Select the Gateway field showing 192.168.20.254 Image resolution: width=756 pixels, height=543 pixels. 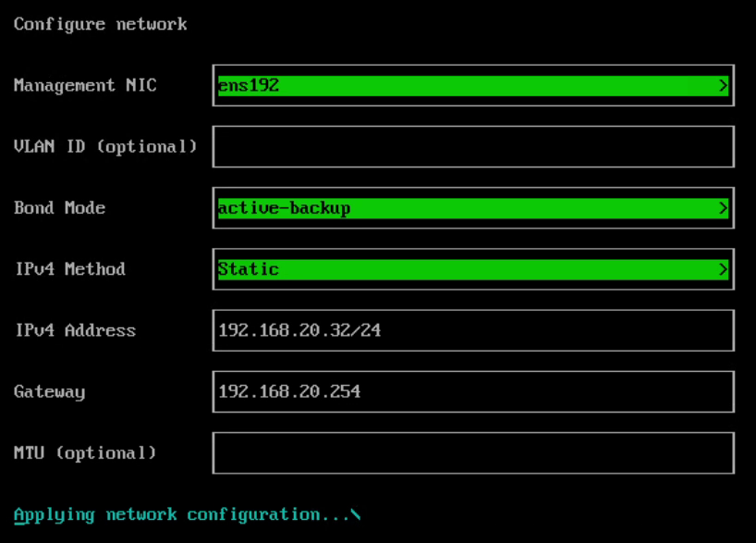[x=473, y=392]
